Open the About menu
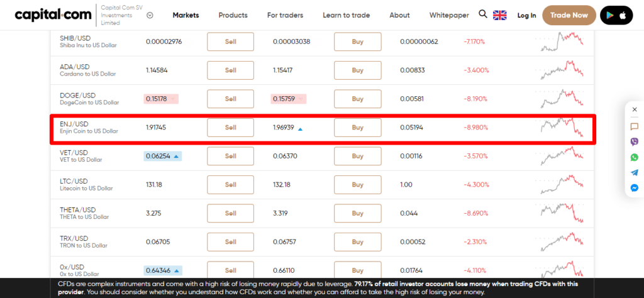The height and width of the screenshot is (298, 644). coord(399,15)
